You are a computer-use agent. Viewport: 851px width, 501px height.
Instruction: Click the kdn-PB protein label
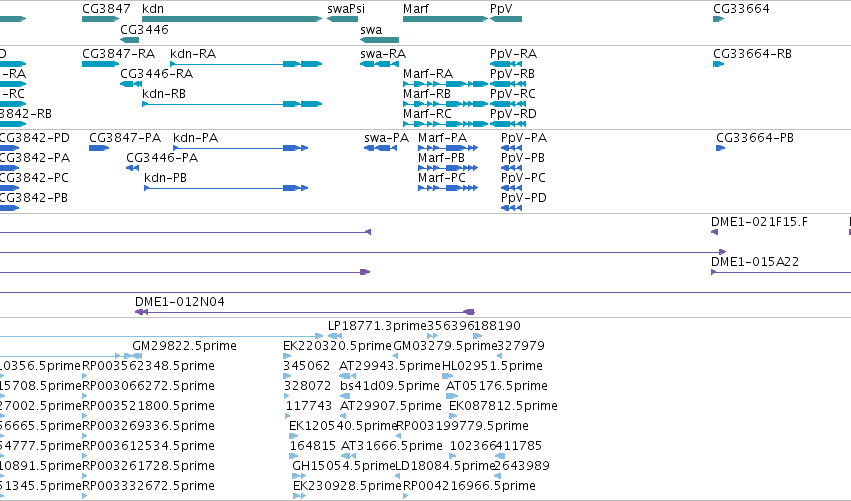point(166,178)
